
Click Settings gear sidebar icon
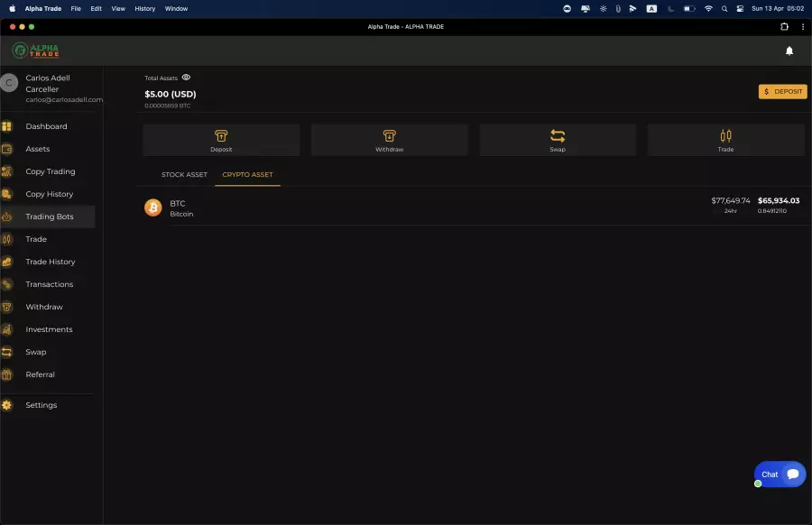6,405
